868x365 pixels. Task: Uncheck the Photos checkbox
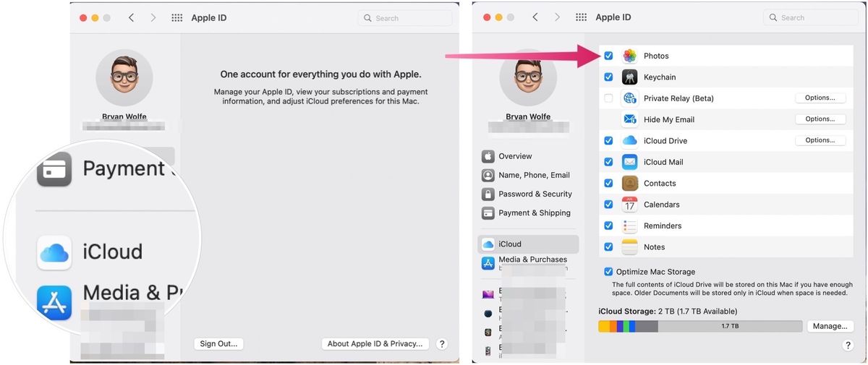608,56
